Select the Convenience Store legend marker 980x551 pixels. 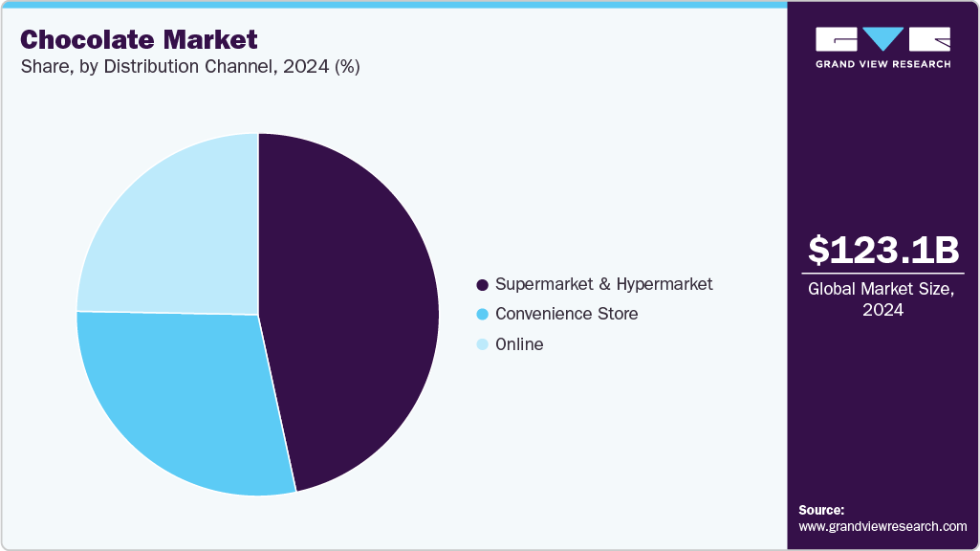click(481, 314)
